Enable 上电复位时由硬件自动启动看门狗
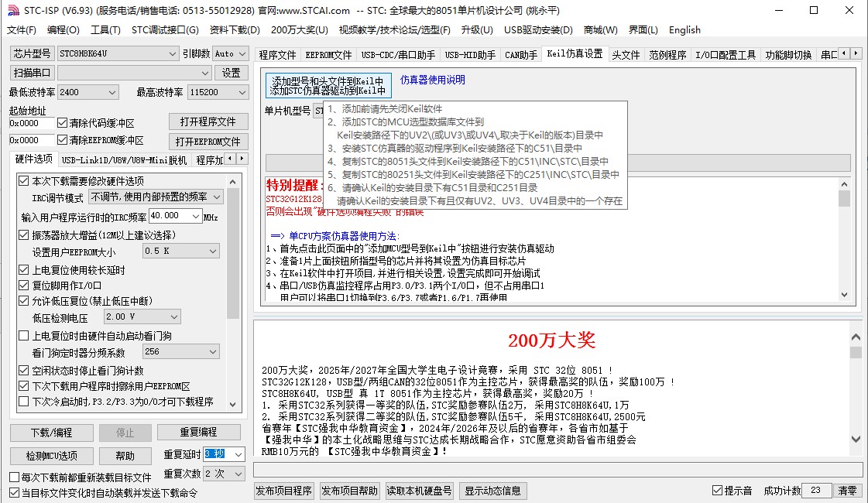Screen dimensions: 868x503 tap(24, 336)
